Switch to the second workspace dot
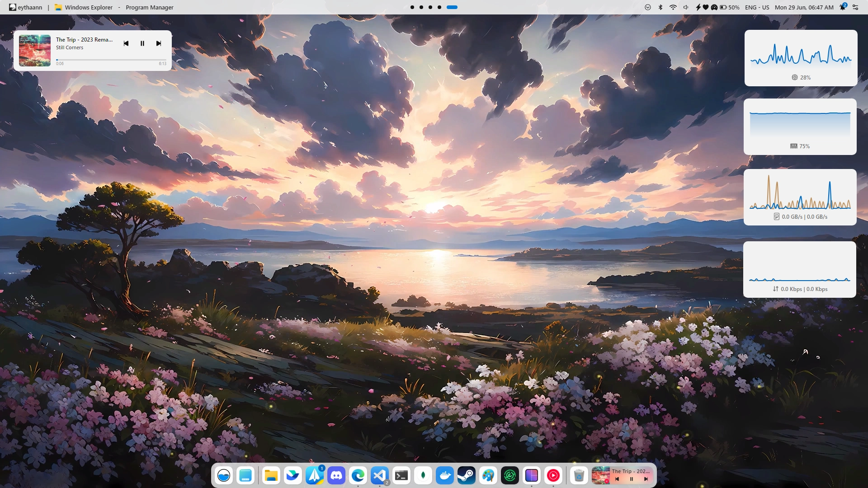 point(421,7)
